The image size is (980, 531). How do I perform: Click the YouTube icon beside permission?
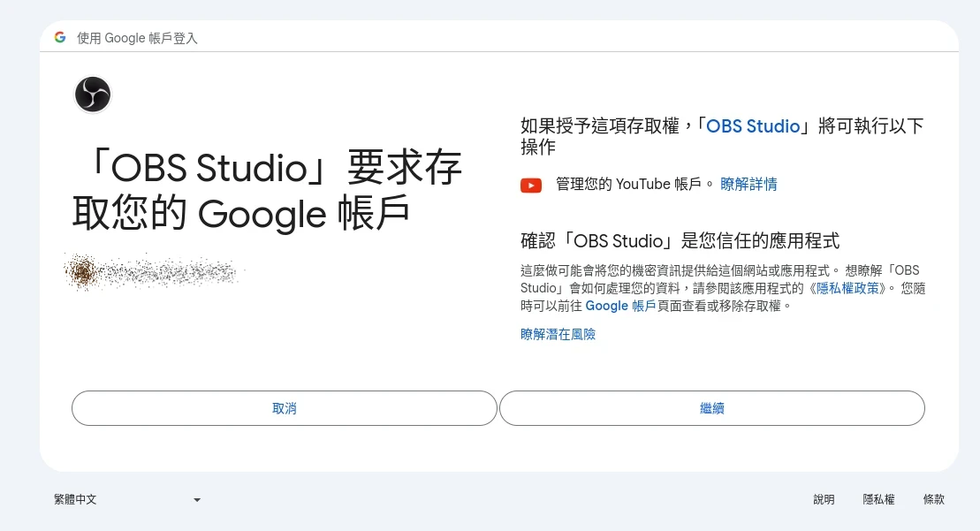tap(531, 185)
